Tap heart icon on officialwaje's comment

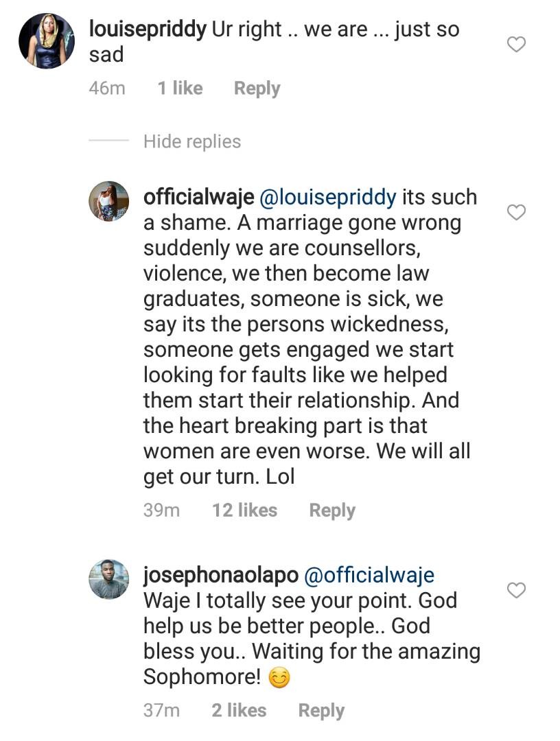click(x=515, y=213)
